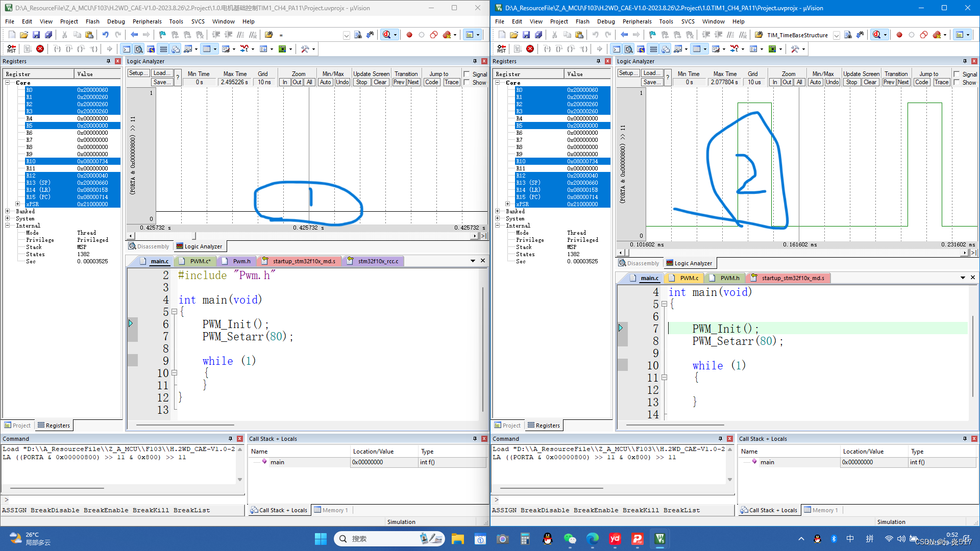
Task: Switch to PWM.c tab in right editor
Action: (x=689, y=278)
